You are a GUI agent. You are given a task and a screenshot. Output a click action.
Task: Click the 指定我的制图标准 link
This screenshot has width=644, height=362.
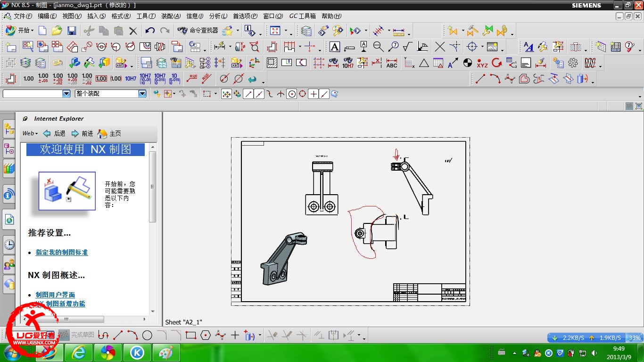tap(62, 253)
